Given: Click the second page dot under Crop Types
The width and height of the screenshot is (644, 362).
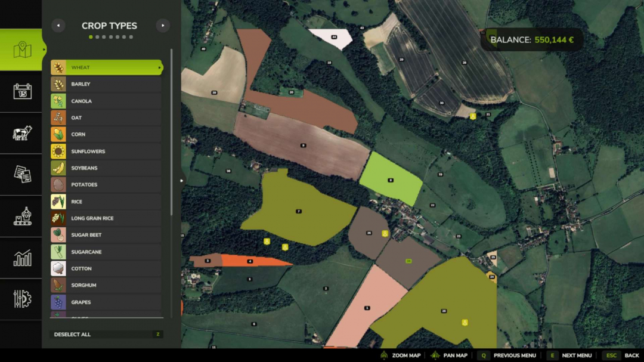Looking at the screenshot, I should coord(97,36).
